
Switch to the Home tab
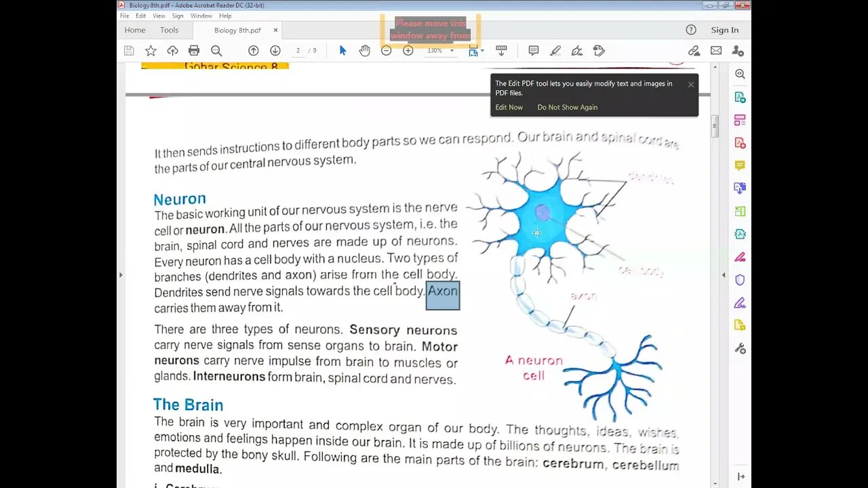[x=135, y=30]
